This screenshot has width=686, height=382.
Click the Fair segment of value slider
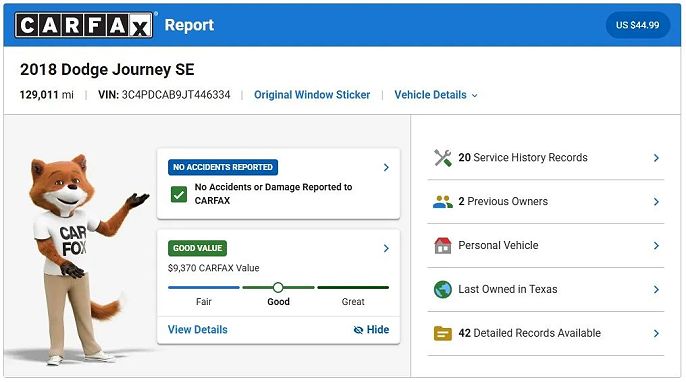point(204,287)
